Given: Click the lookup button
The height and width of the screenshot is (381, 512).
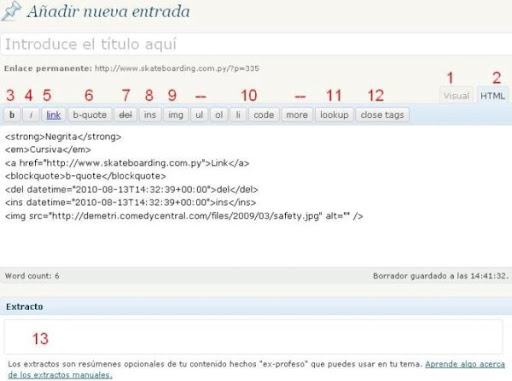Looking at the screenshot, I should click(334, 115).
